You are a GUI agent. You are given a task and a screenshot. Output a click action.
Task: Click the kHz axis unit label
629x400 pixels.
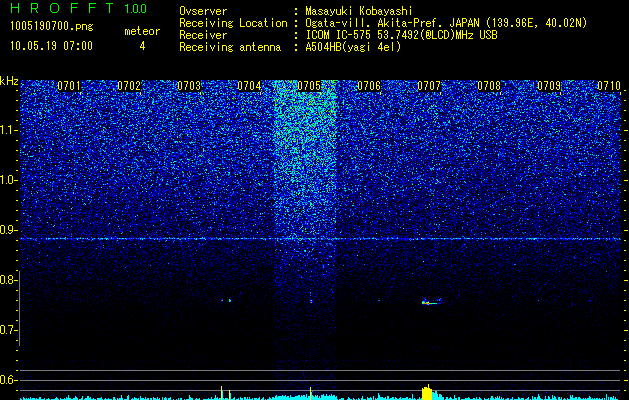pyautogui.click(x=9, y=81)
